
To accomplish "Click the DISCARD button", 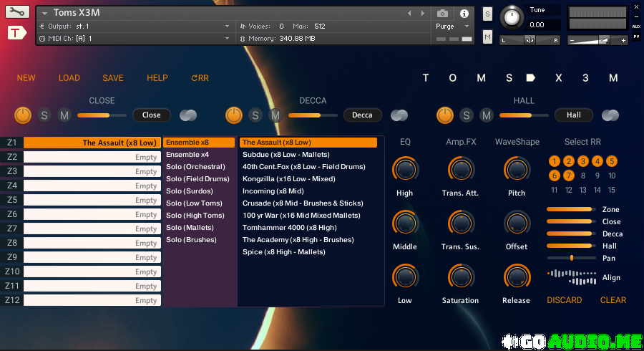I will click(565, 300).
